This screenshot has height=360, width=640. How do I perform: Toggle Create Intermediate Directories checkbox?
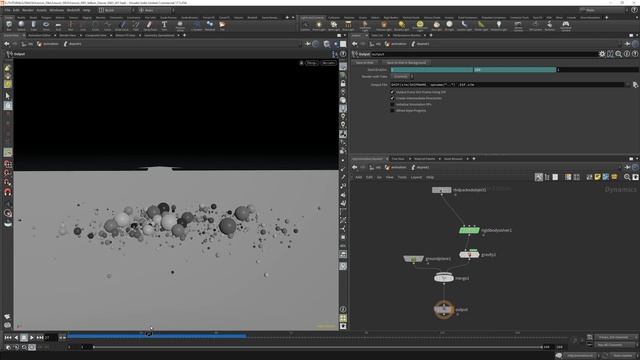click(392, 98)
